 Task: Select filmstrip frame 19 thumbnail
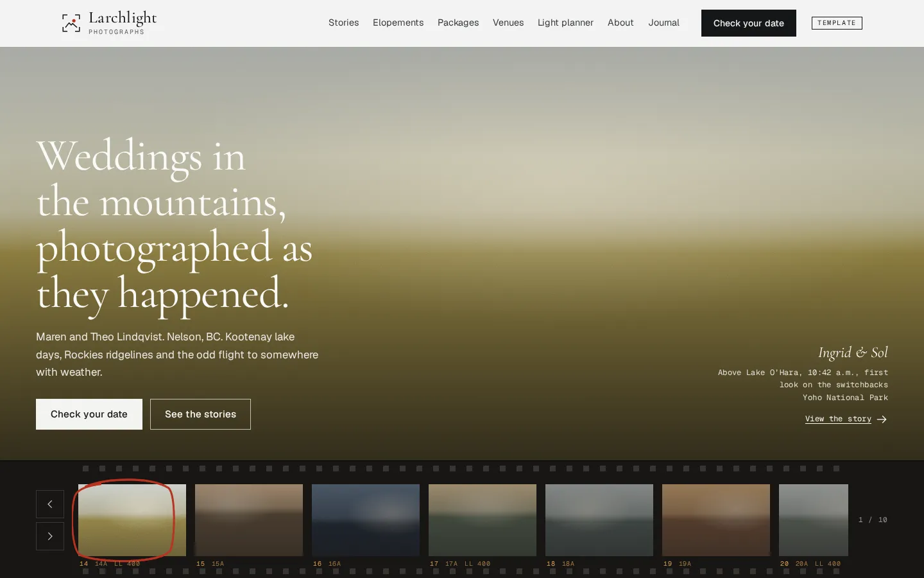click(716, 520)
